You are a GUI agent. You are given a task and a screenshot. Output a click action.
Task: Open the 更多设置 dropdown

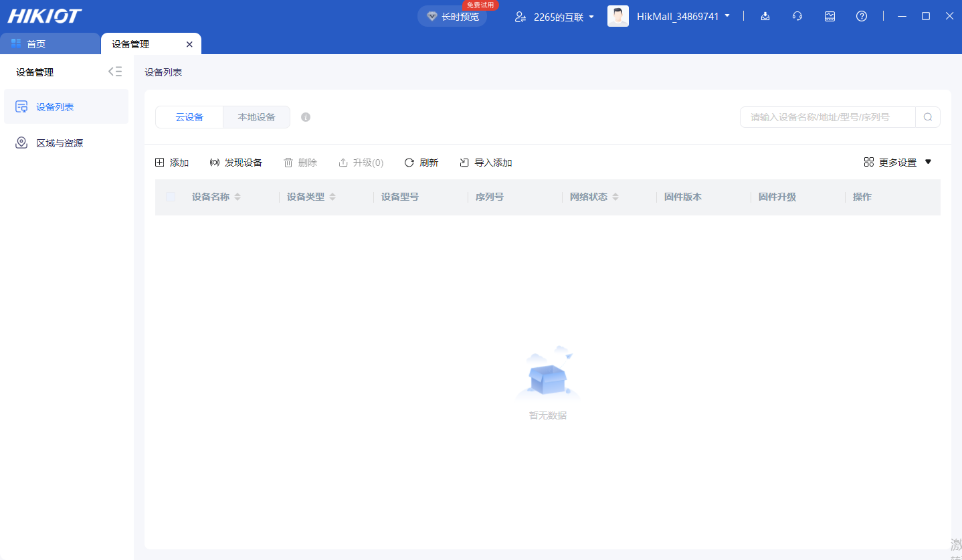896,162
